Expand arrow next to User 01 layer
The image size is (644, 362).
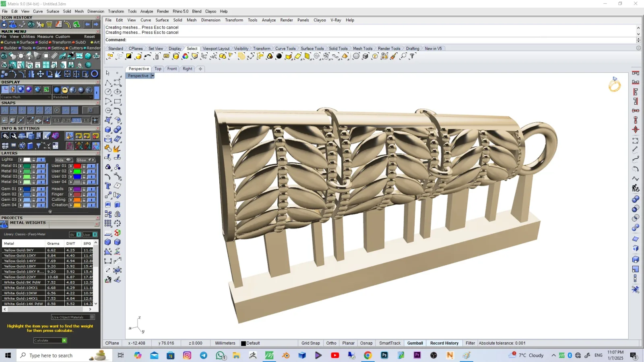[71, 166]
